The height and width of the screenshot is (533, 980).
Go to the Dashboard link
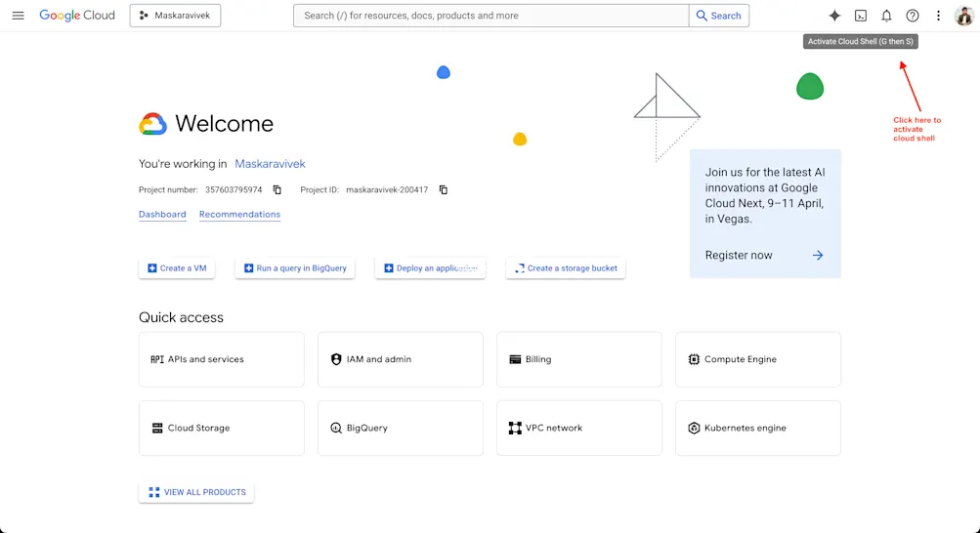point(162,214)
